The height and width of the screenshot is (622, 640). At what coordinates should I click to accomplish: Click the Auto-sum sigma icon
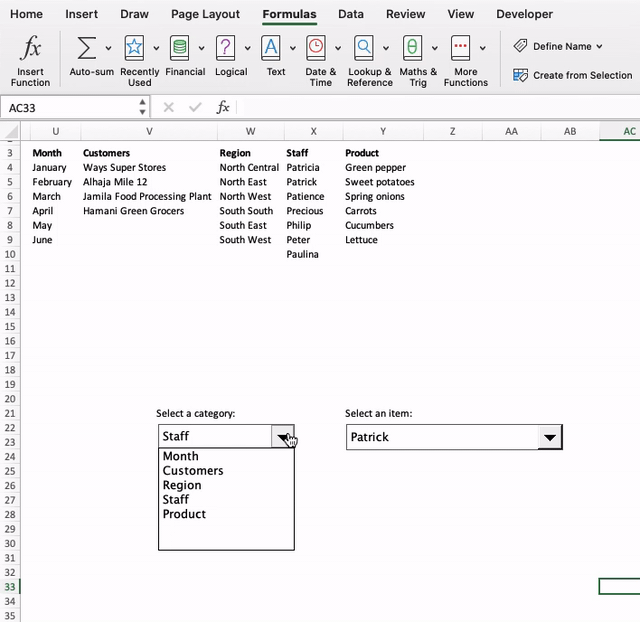coord(87,48)
